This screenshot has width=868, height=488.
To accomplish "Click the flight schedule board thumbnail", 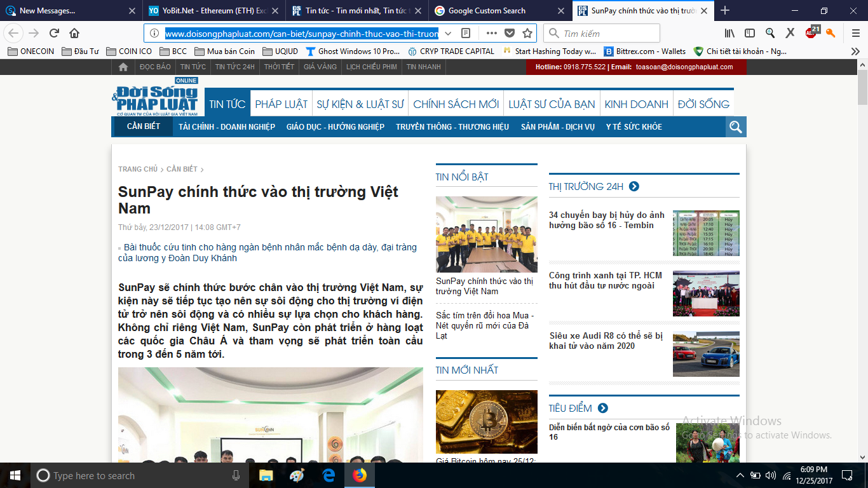I will pyautogui.click(x=706, y=233).
